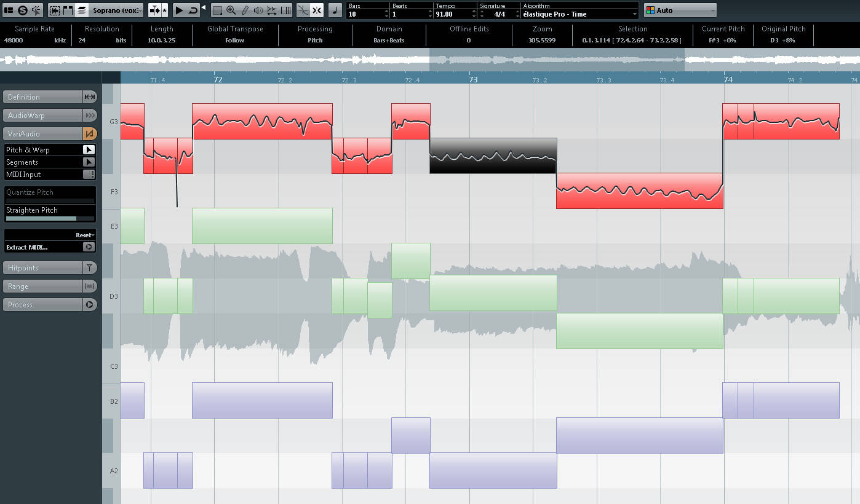Click the Range bracket icon
The image size is (860, 504).
(x=90, y=286)
